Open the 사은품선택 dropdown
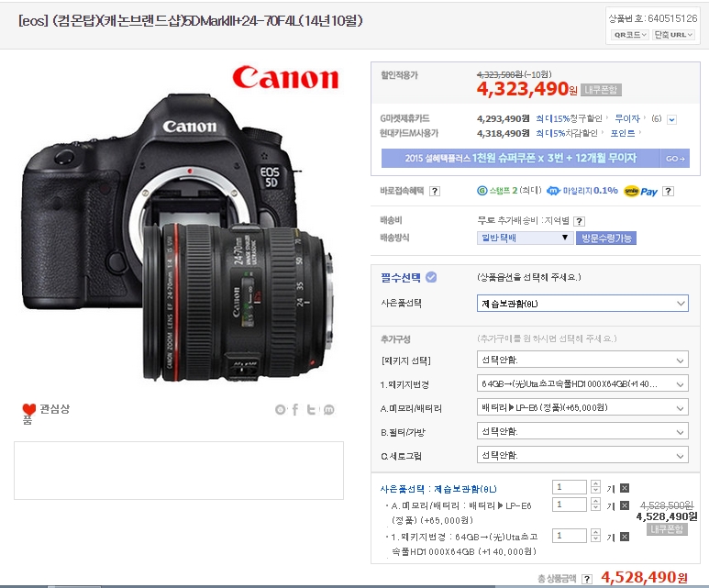This screenshot has height=588, width=709. pos(582,303)
